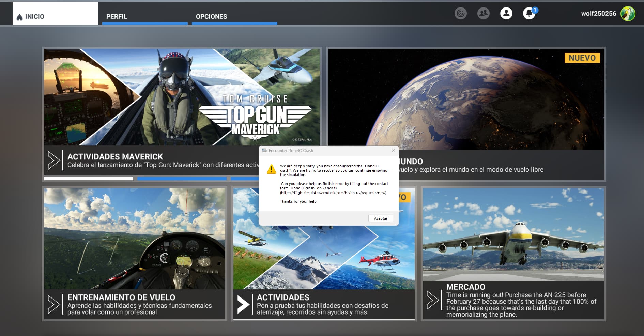
Task: Open the Top Gun Maverick banner image
Action: 182,97
